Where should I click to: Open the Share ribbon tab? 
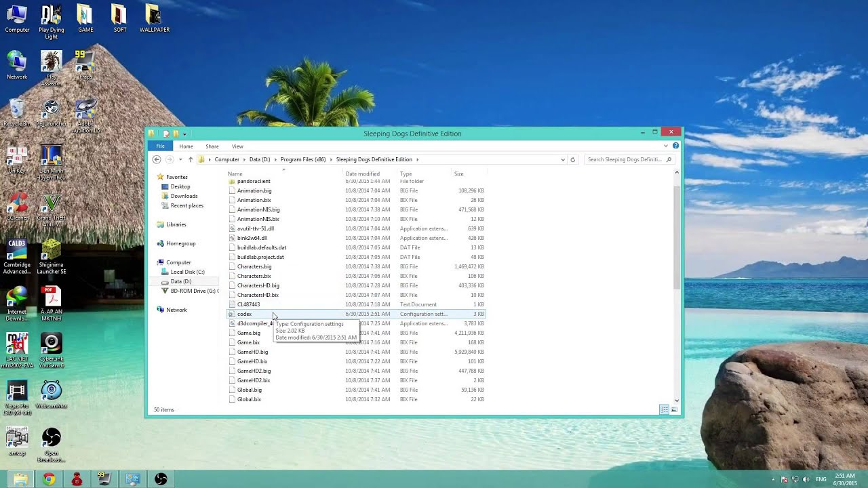tap(212, 146)
